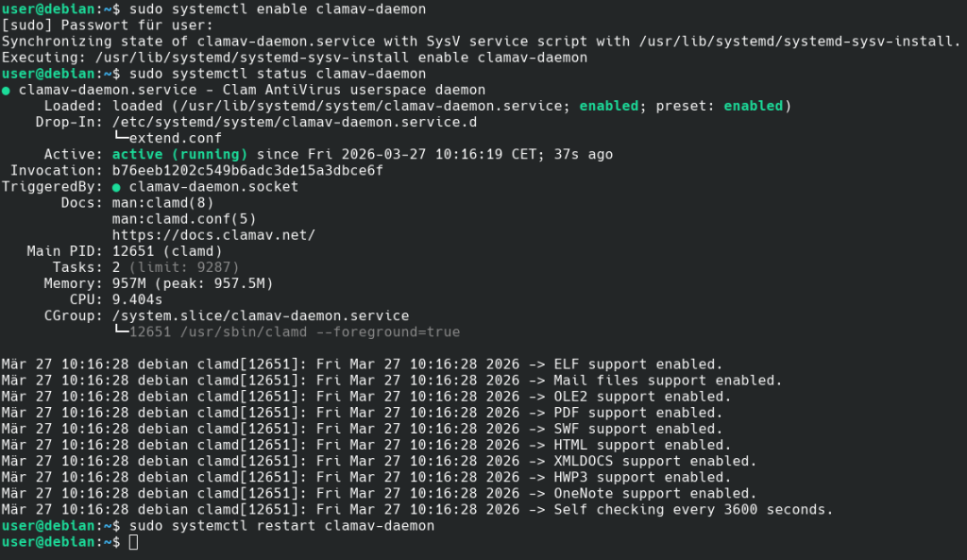Screen dimensions: 967x560
Task: Click the tree branch symbol before extend.conf
Action: 121,138
